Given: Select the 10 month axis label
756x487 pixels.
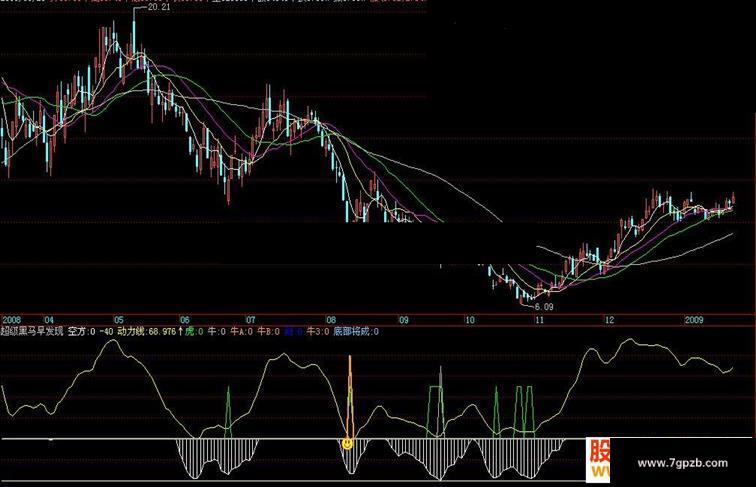Looking at the screenshot, I should [x=470, y=320].
